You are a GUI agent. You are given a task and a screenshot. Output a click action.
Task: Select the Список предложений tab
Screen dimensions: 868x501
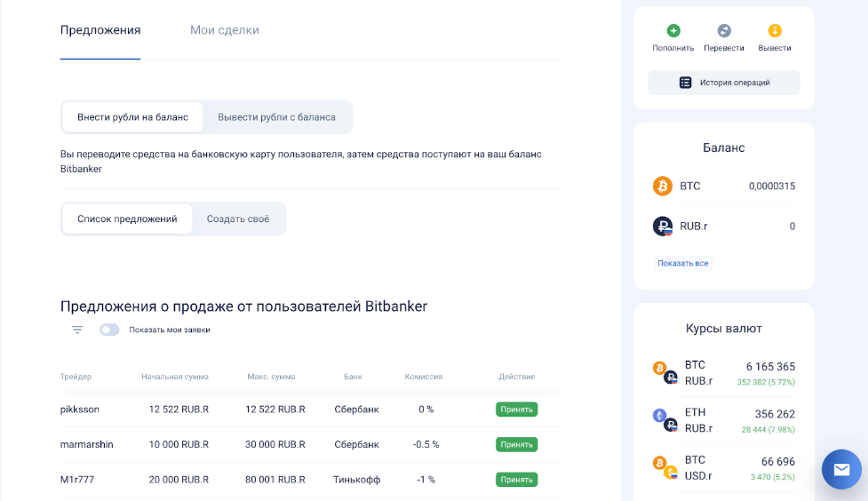point(127,219)
